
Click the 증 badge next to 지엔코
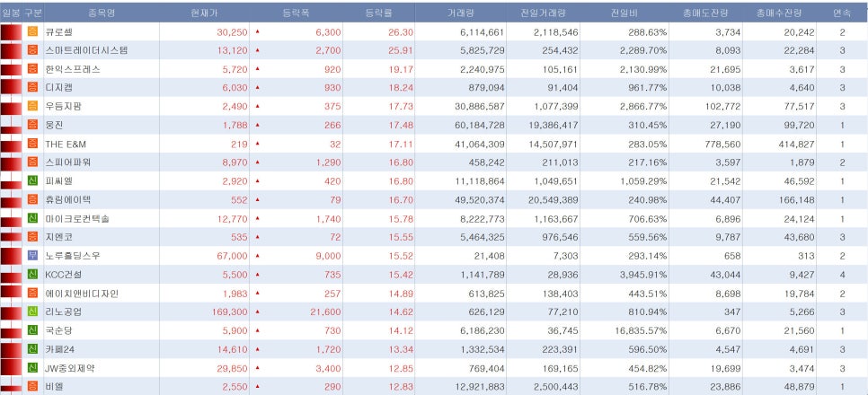[32, 237]
